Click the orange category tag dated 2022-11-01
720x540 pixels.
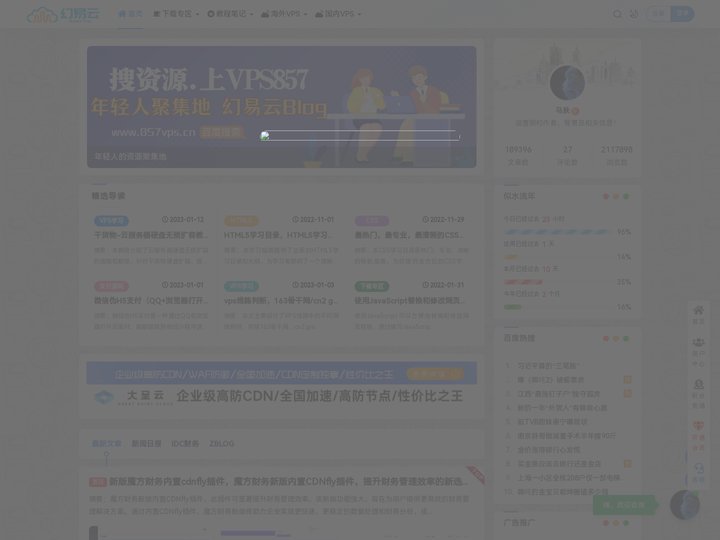242,221
